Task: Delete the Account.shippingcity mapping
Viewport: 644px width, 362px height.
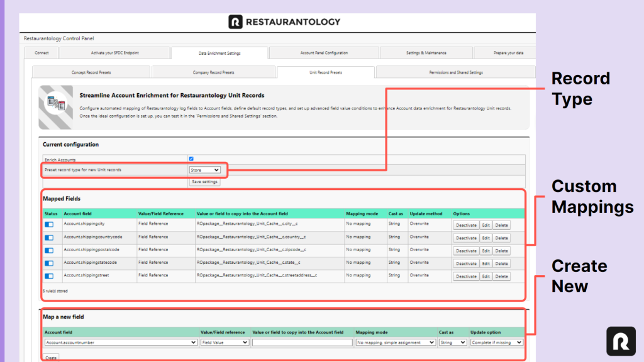Action: point(501,225)
